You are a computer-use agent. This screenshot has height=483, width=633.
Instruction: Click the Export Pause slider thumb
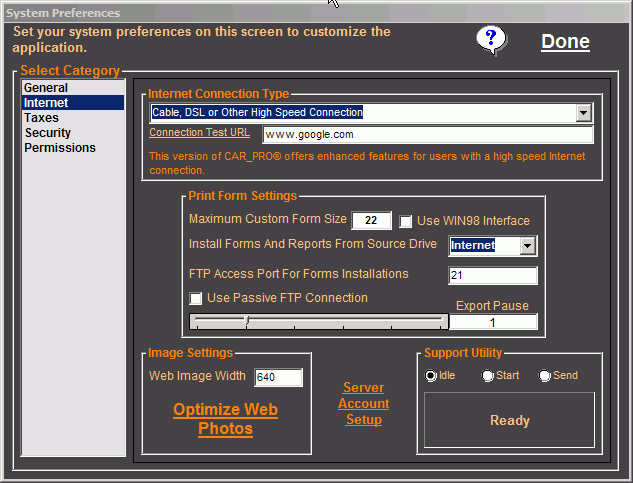tap(247, 321)
